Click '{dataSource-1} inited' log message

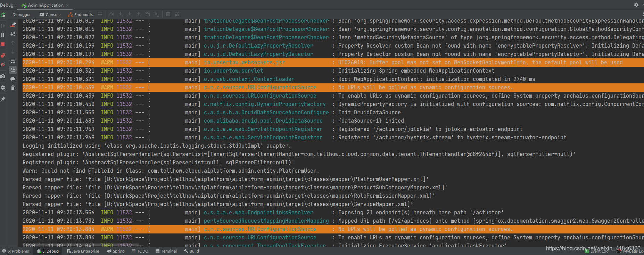tap(371, 121)
